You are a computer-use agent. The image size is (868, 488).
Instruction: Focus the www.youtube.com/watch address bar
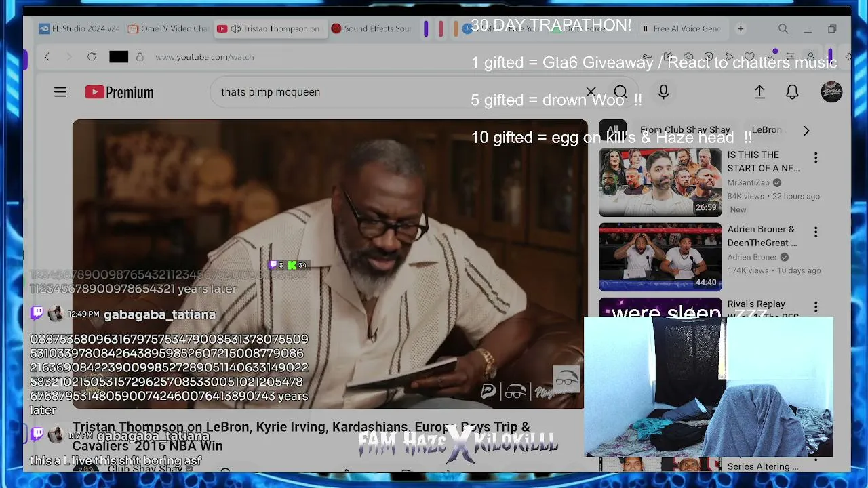pyautogui.click(x=205, y=57)
